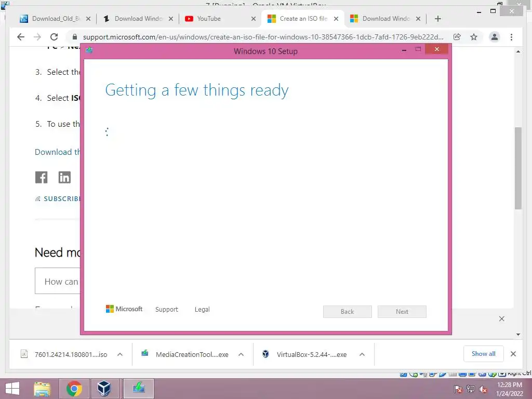The height and width of the screenshot is (399, 532).
Task: Click the SUBSCRIBE RSS link
Action: coord(58,199)
